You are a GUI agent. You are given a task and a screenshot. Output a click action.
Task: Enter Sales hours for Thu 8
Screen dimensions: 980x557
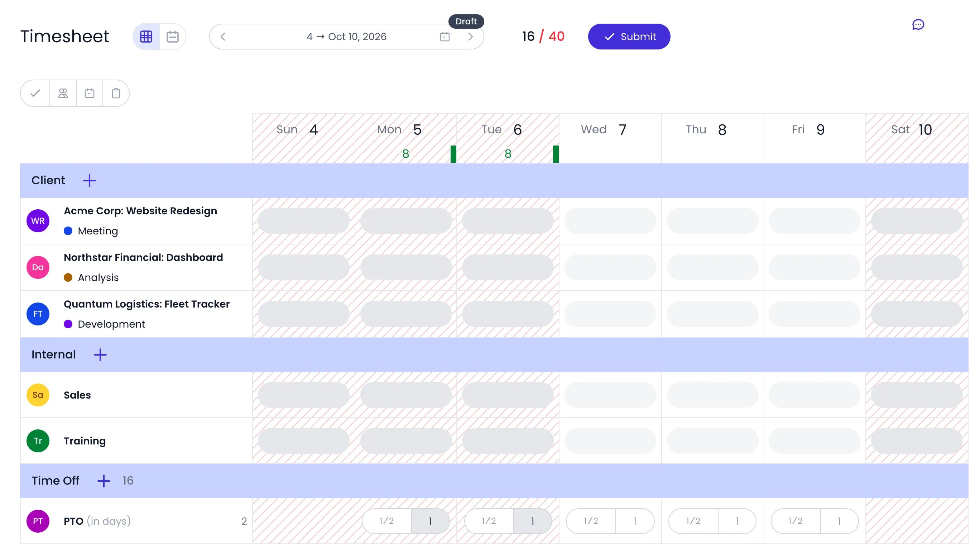pos(712,395)
